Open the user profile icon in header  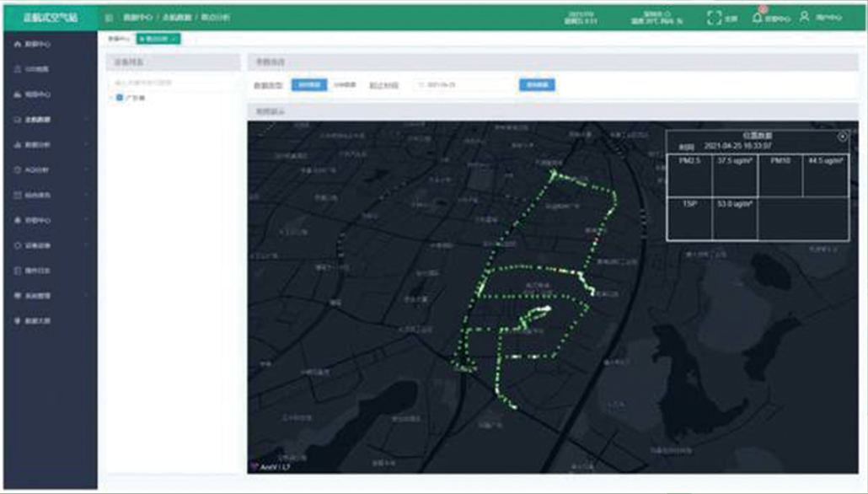tap(805, 18)
